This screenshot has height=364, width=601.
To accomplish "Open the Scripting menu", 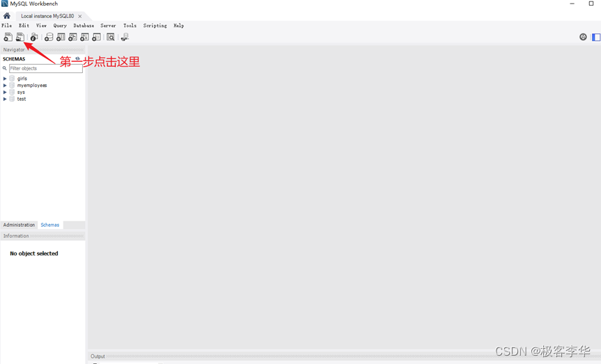I will click(x=155, y=26).
